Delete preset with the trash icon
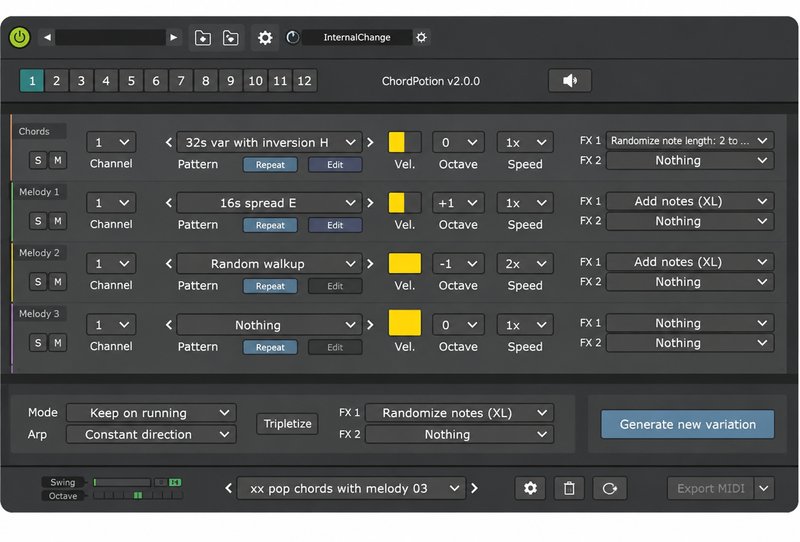 (569, 488)
